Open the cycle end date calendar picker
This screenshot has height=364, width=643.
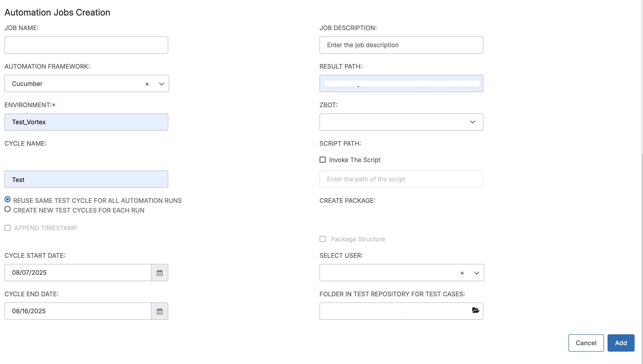pyautogui.click(x=159, y=311)
